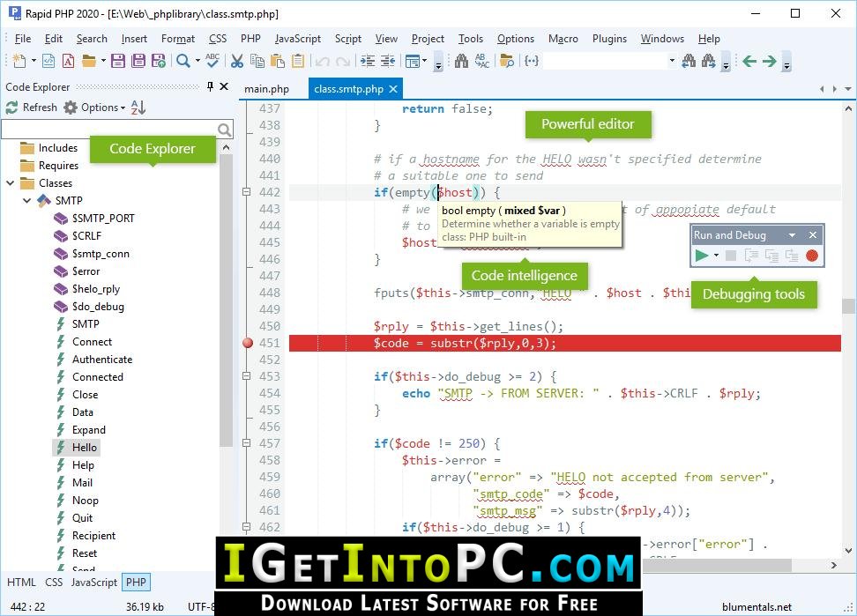Click the green Forward arrow

pos(770,61)
